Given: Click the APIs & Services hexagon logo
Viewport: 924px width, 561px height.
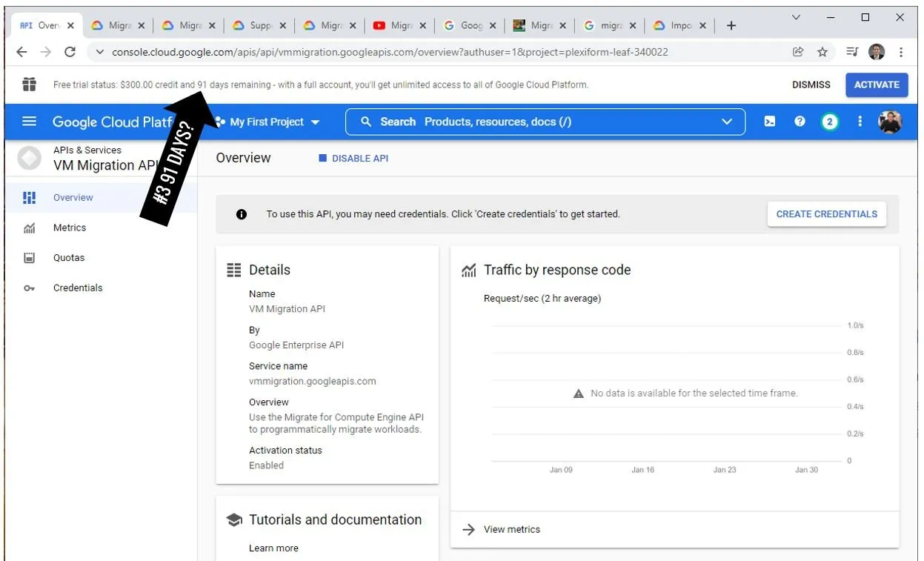Looking at the screenshot, I should coord(29,158).
